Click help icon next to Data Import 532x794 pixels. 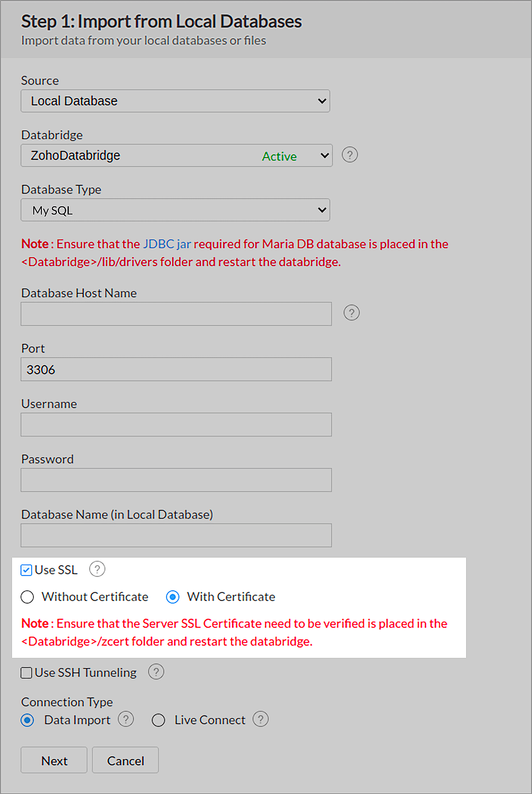pyautogui.click(x=126, y=719)
